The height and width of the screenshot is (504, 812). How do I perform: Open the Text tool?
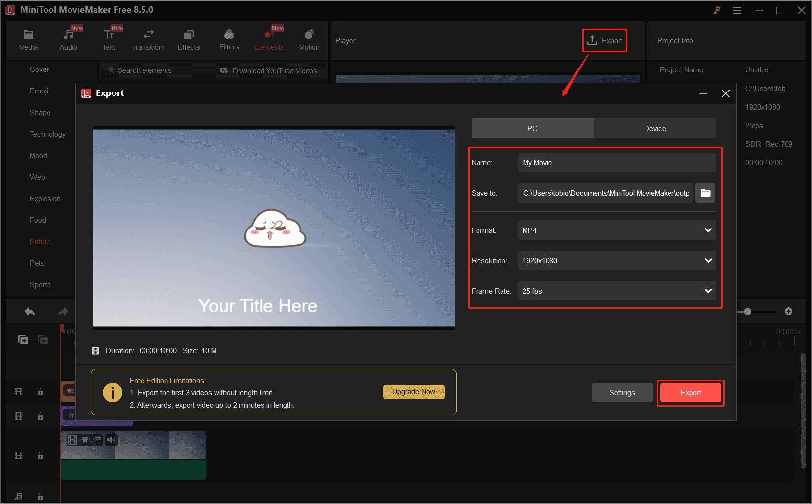(109, 39)
